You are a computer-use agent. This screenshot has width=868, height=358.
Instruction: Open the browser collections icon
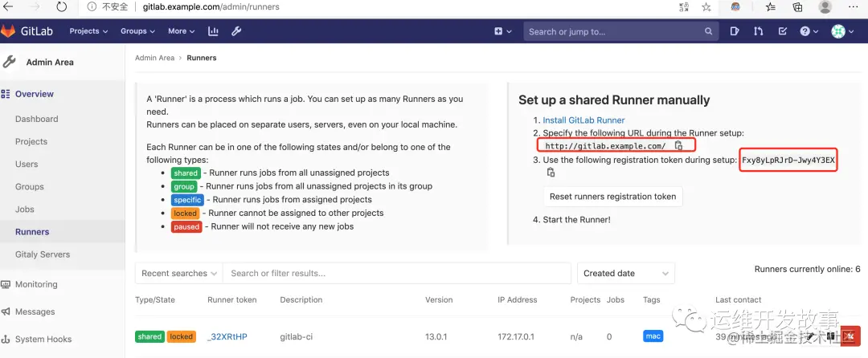pyautogui.click(x=798, y=6)
